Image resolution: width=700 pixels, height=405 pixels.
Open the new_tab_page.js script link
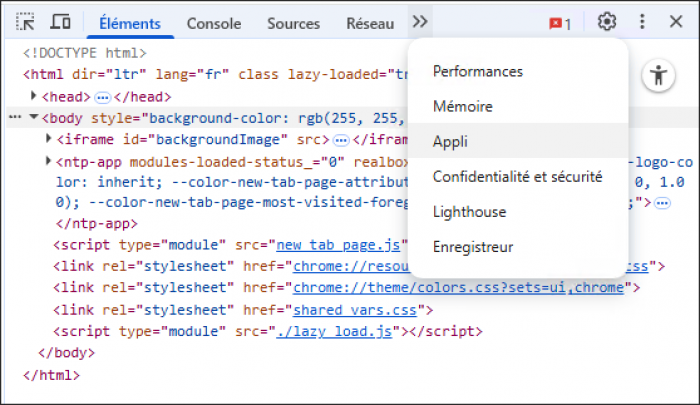[x=339, y=245]
